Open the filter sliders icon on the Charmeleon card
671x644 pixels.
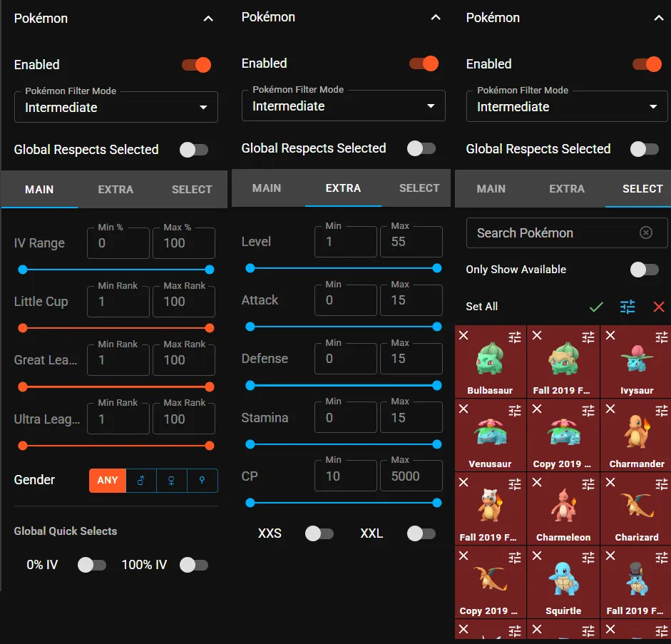(588, 484)
